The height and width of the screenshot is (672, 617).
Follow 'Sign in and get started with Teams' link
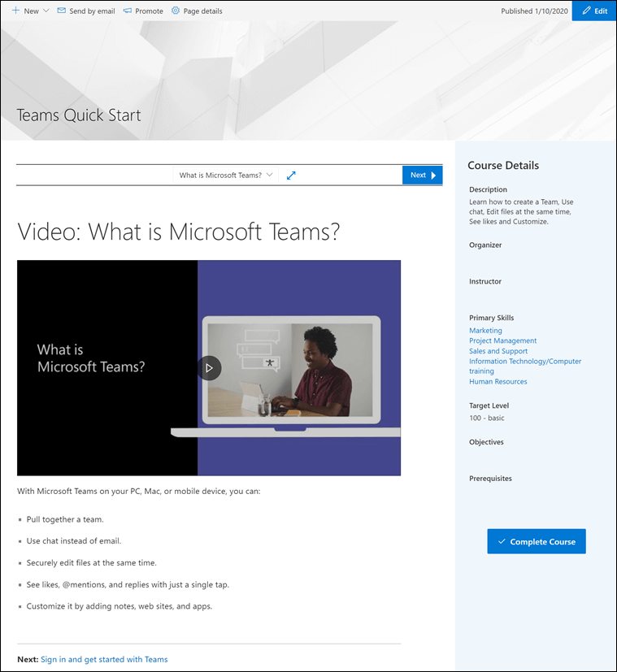(x=104, y=659)
